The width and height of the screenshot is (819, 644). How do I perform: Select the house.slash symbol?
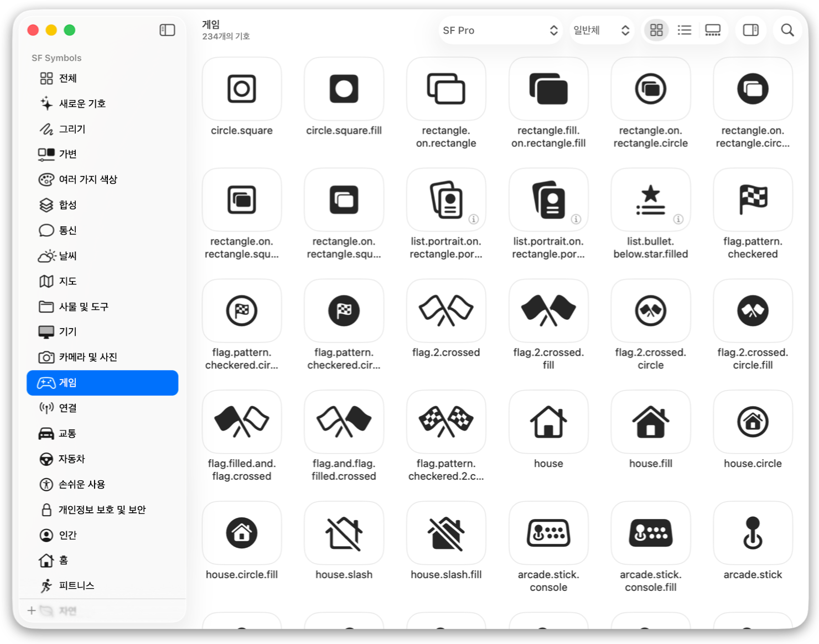tap(344, 533)
